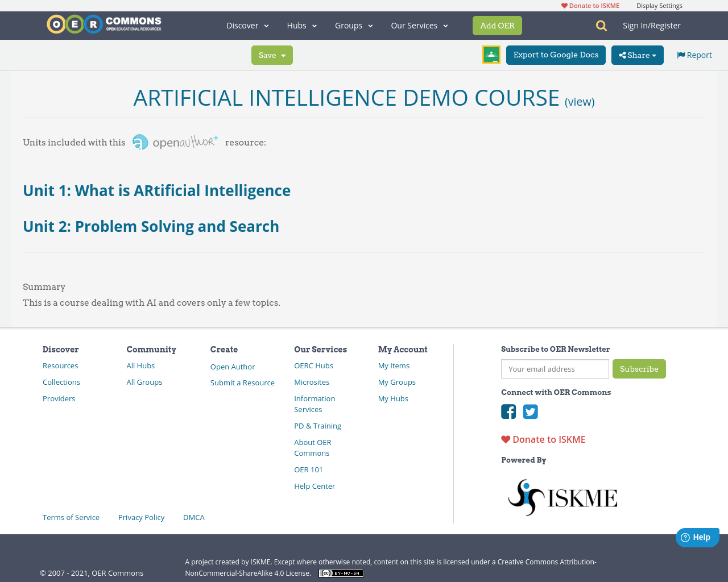Open Unit 2: Problem Solving and Search
The image size is (728, 582).
151,226
